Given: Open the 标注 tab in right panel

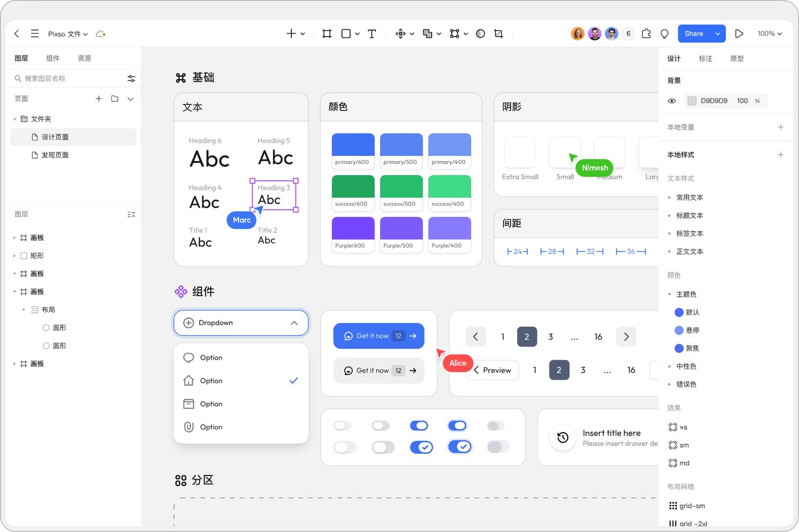Looking at the screenshot, I should tap(705, 58).
